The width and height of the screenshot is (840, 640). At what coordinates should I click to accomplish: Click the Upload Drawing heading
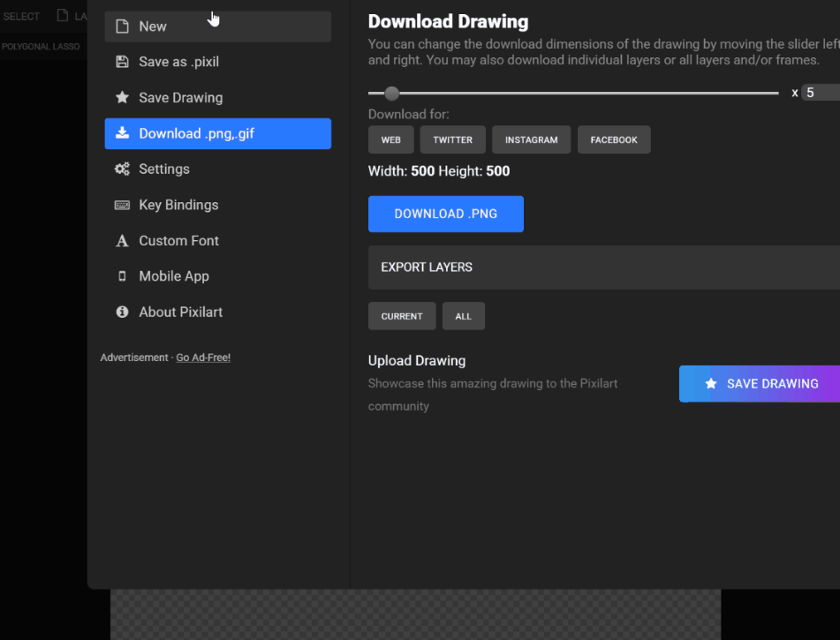pos(417,360)
